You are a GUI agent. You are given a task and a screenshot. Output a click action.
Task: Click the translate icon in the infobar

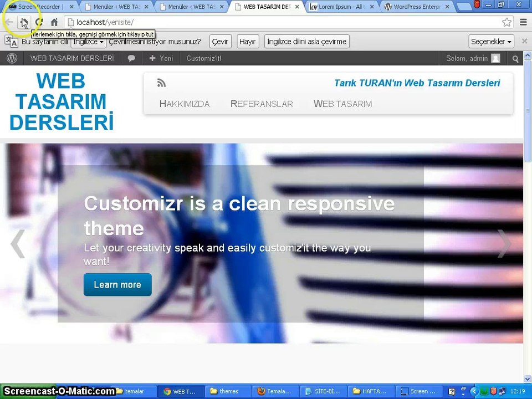[11, 42]
